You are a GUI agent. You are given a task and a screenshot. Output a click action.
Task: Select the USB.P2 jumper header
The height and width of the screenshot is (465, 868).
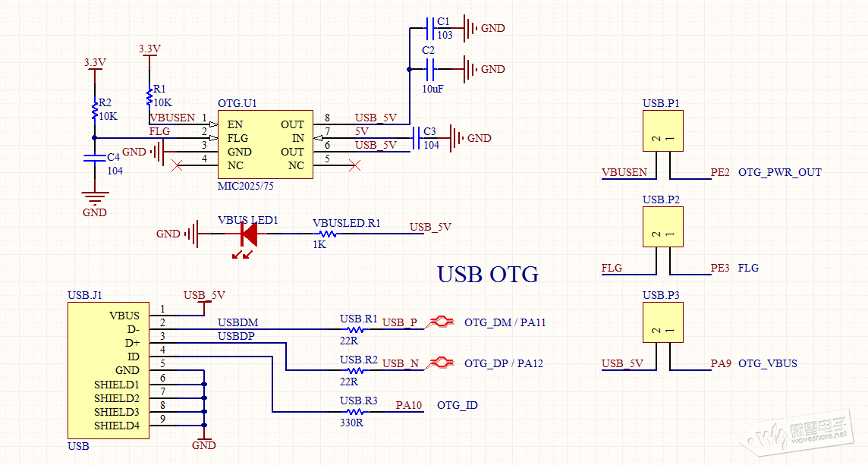point(662,227)
